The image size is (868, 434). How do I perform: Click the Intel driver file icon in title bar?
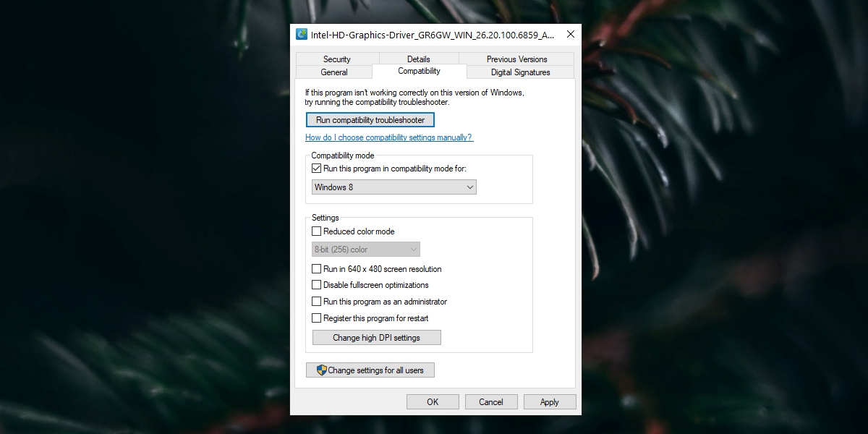coord(302,34)
